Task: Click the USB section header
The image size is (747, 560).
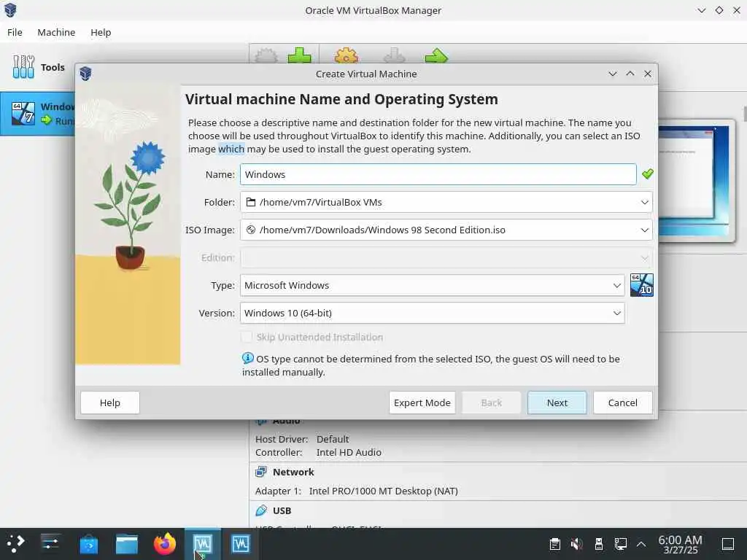Action: tap(282, 510)
